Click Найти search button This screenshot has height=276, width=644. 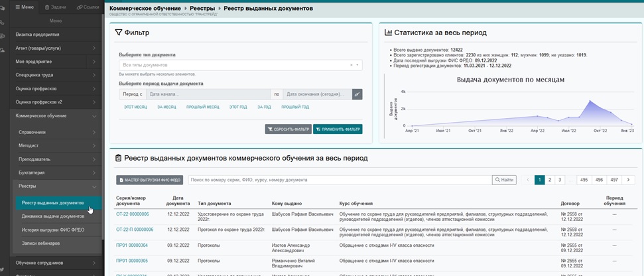pos(504,180)
